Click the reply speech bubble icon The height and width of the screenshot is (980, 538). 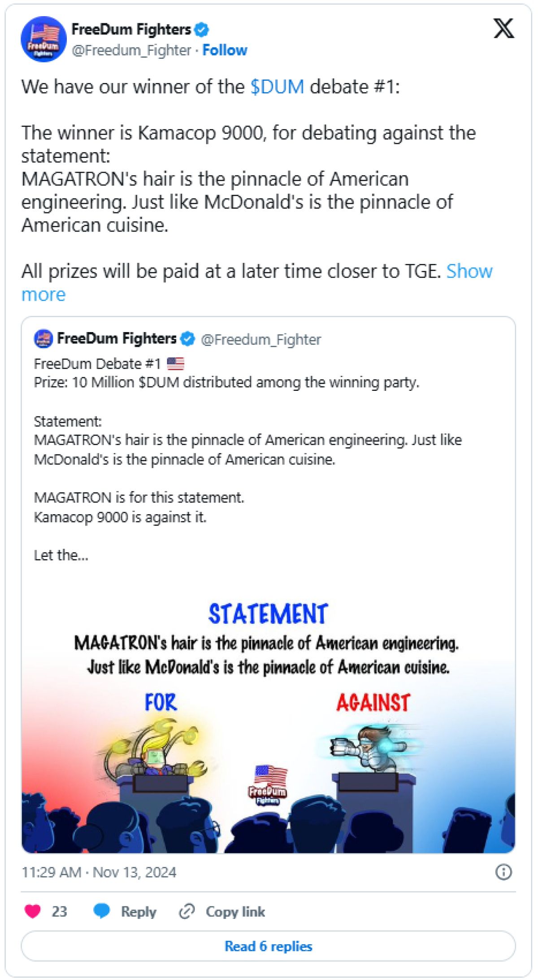click(102, 911)
